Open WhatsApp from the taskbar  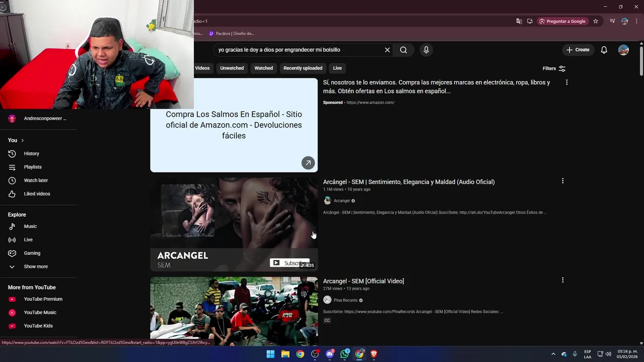tap(345, 354)
